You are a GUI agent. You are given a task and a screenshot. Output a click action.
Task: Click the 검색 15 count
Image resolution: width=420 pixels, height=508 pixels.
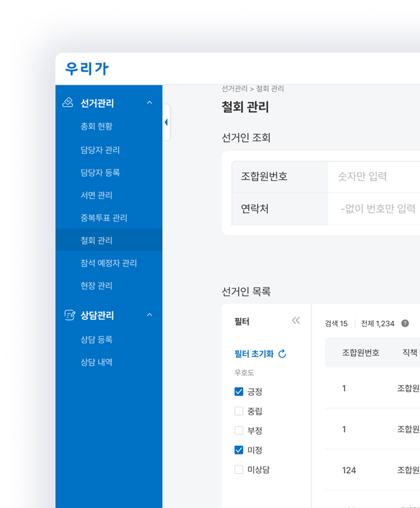point(336,323)
